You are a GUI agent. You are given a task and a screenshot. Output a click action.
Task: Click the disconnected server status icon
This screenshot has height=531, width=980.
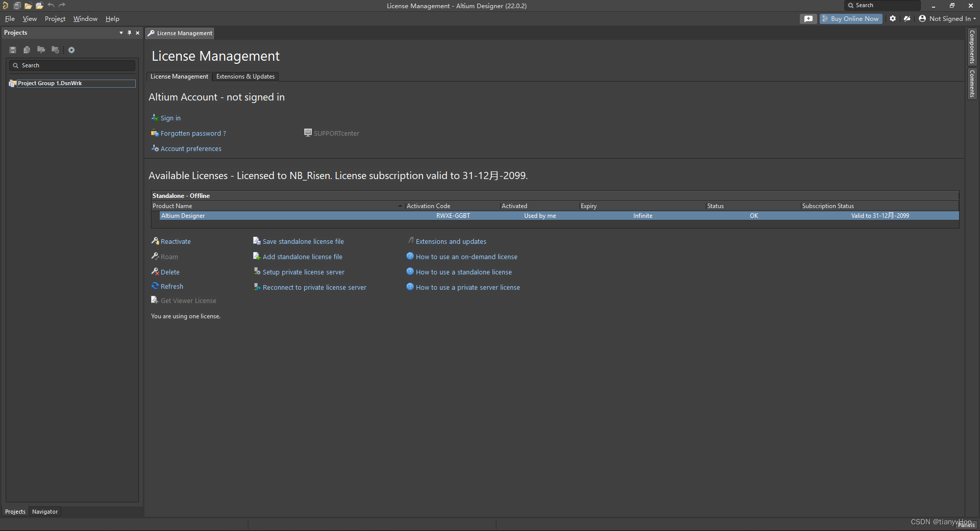[x=907, y=19]
